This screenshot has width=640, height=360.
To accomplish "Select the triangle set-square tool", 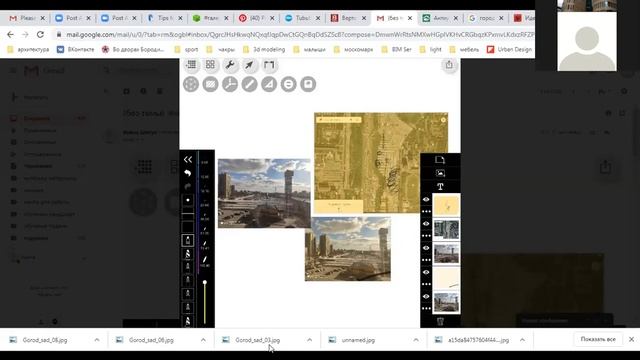I will pyautogui.click(x=269, y=84).
